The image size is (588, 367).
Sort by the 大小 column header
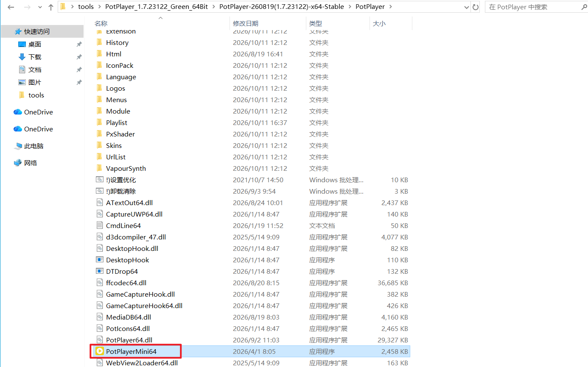pos(379,24)
